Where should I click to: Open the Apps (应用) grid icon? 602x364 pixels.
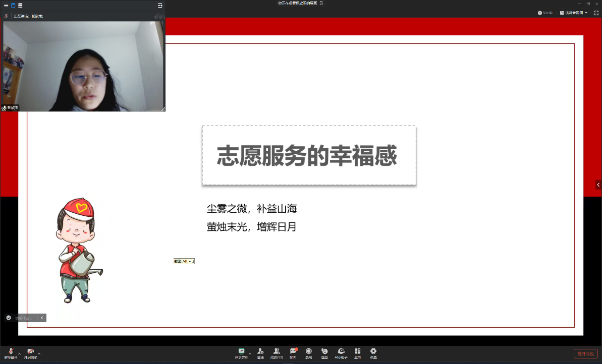coord(357,352)
